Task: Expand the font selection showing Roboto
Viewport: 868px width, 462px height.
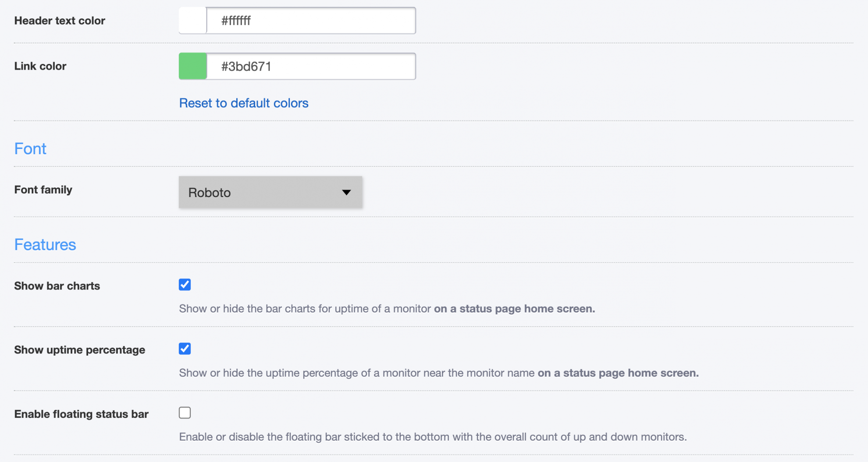Action: [x=270, y=192]
